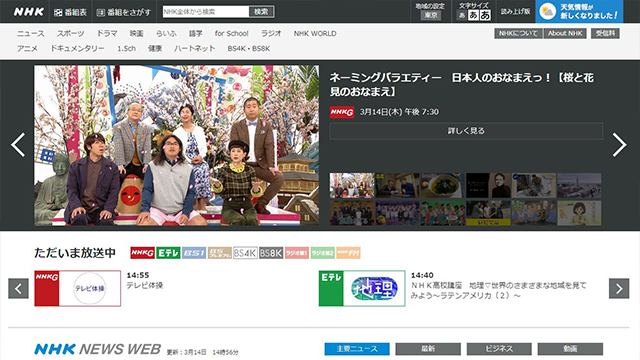
Task: Change the region setting 東京
Action: (x=431, y=16)
